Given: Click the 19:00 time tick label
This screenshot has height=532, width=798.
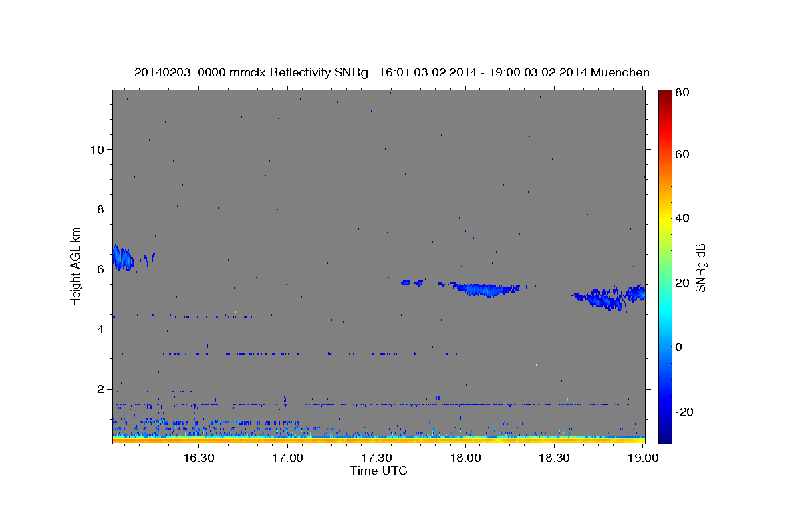Looking at the screenshot, I should [643, 458].
